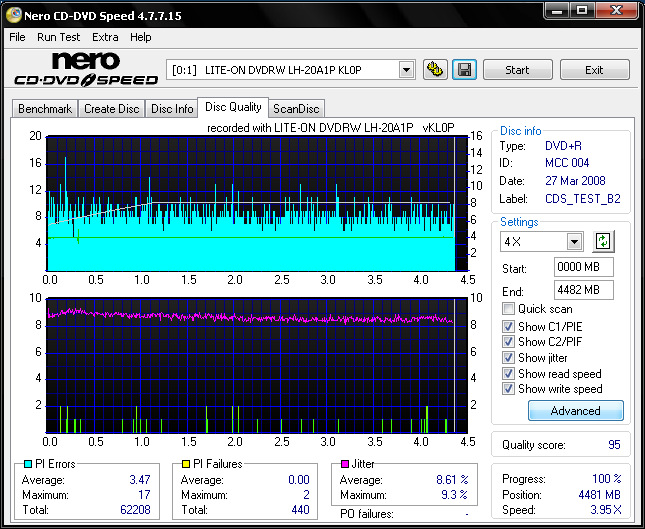
Task: Open the options wrench icon
Action: pos(435,69)
